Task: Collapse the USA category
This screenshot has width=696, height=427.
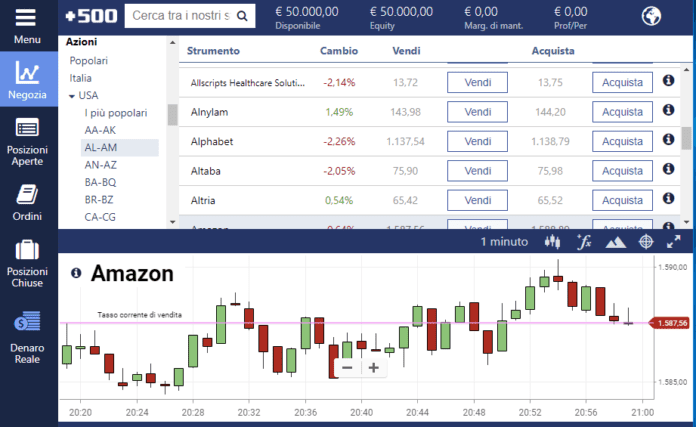Action: [x=72, y=96]
